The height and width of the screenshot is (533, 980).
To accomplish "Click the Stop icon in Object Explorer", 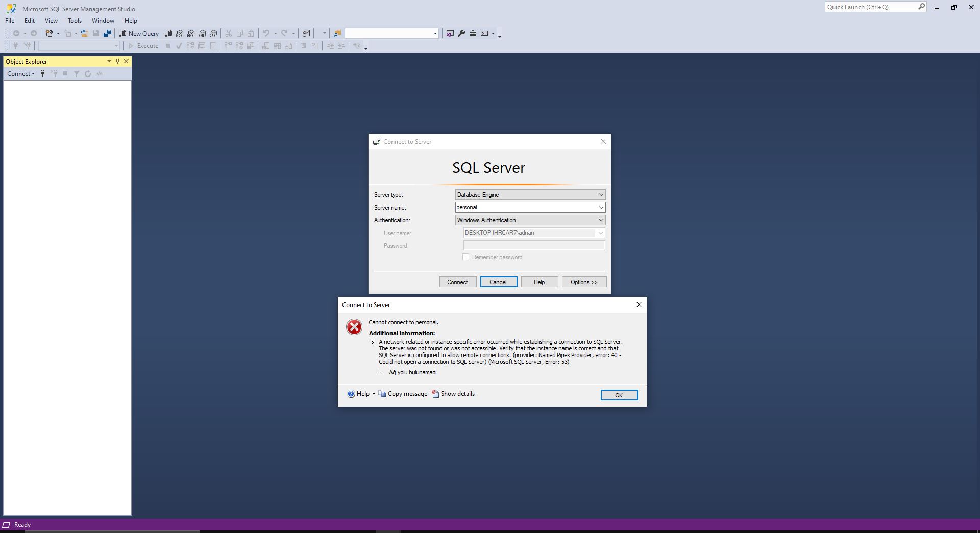I will click(x=65, y=74).
